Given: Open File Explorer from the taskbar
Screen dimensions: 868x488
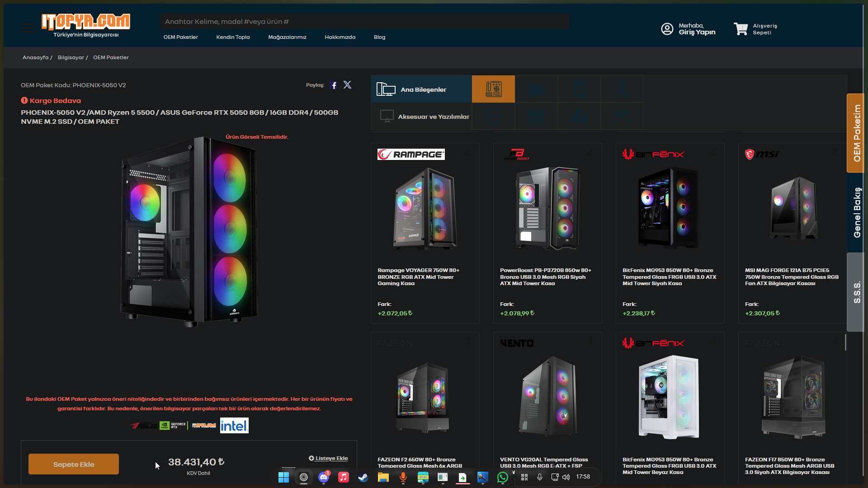Looking at the screenshot, I should click(383, 477).
